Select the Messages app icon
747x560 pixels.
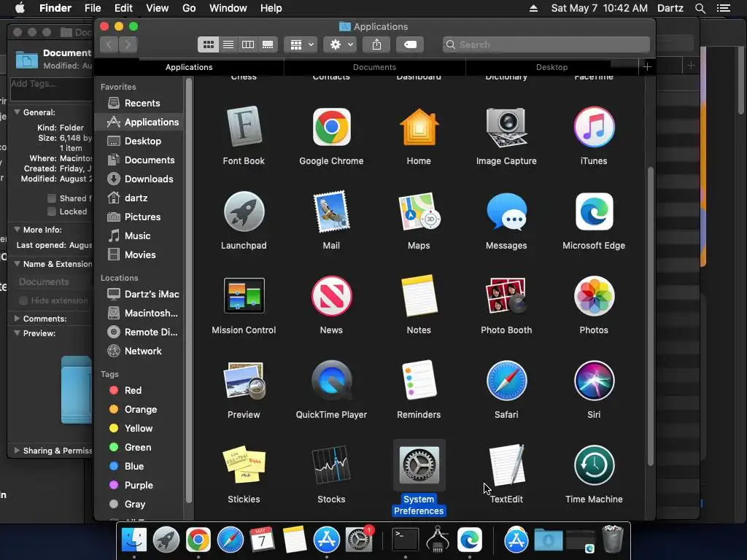pyautogui.click(x=506, y=212)
